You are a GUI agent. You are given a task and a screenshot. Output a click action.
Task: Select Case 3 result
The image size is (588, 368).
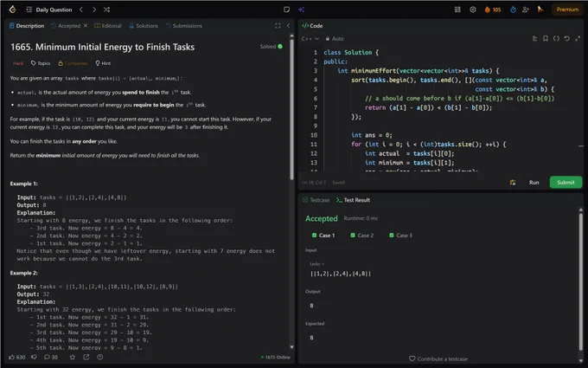click(x=400, y=236)
